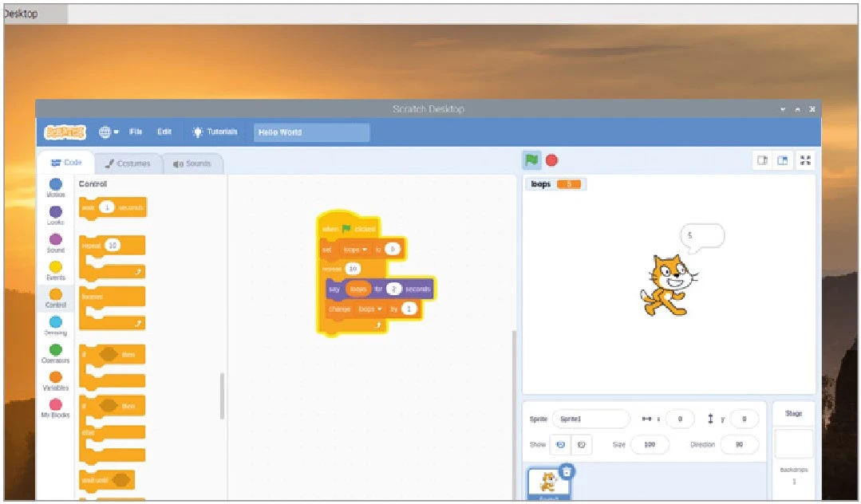Select the Sprite1 thumbnail

pos(548,485)
